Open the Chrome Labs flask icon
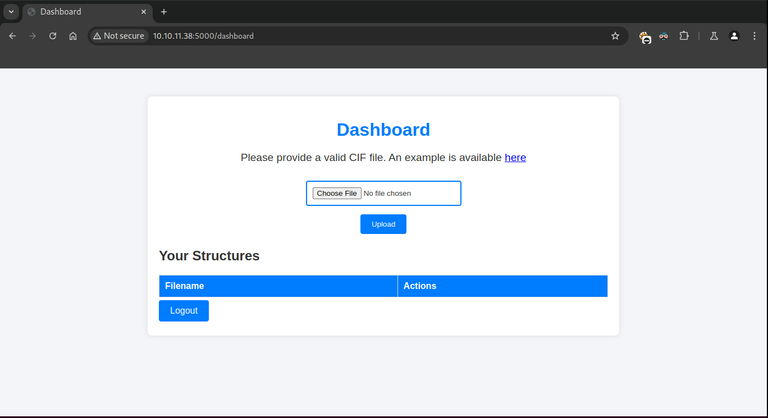The image size is (768, 418). click(714, 36)
